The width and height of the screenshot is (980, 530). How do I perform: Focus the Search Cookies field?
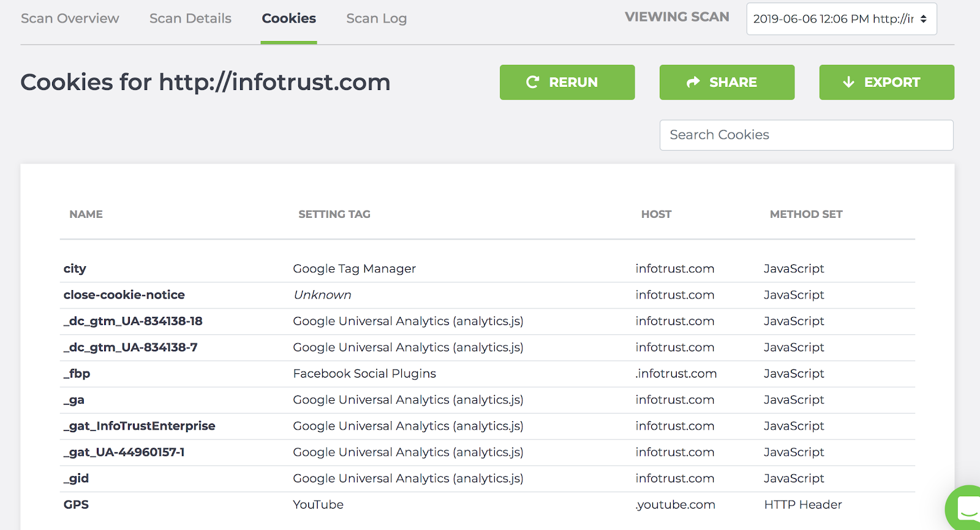pyautogui.click(x=807, y=135)
